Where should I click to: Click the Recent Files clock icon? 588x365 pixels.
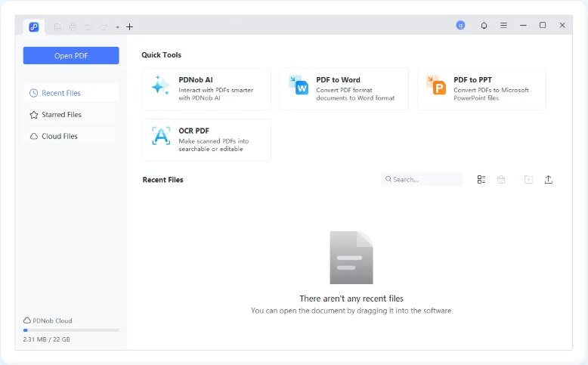tap(34, 93)
